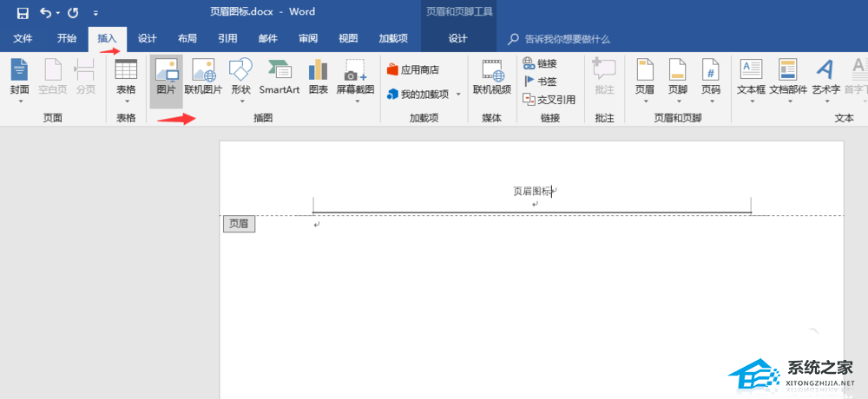
Task: Save the document with the floppy disk icon
Action: (23, 12)
